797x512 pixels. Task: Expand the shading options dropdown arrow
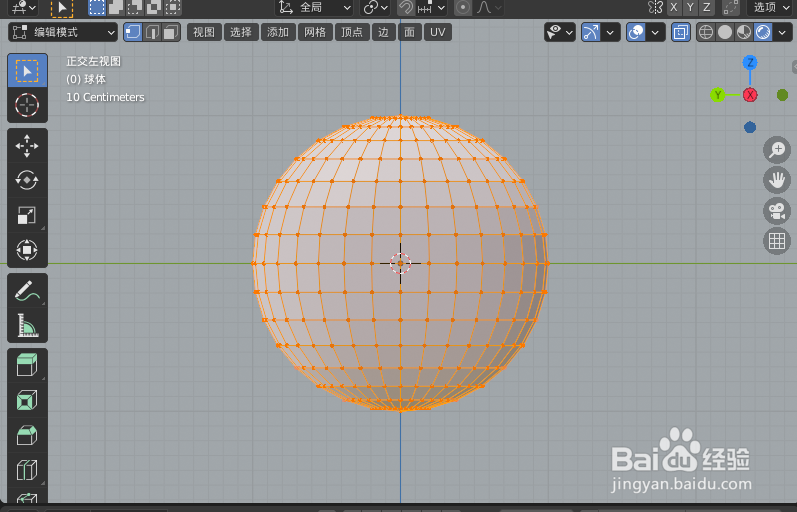[x=782, y=33]
